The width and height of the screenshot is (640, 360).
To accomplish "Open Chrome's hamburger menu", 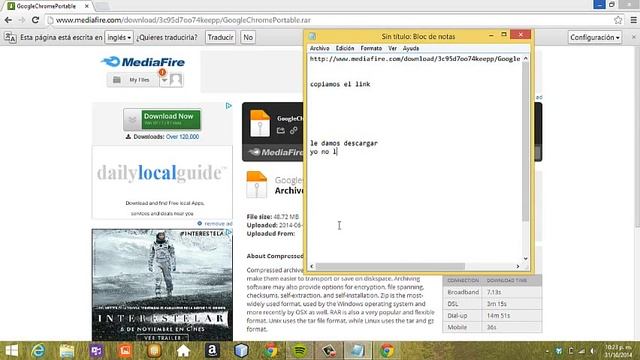I will point(633,20).
